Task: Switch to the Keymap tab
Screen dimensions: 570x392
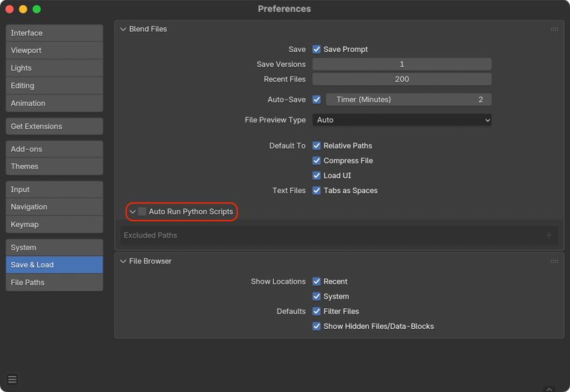Action: (54, 224)
